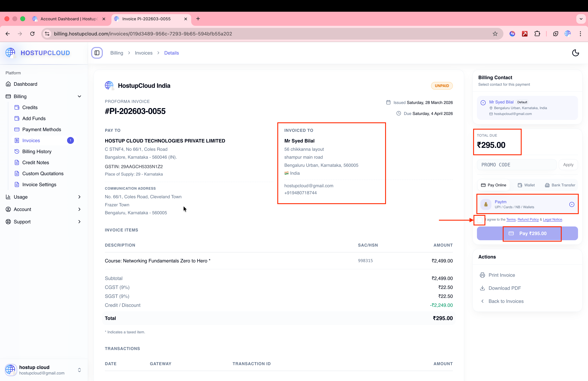Reload the current page

[x=32, y=34]
